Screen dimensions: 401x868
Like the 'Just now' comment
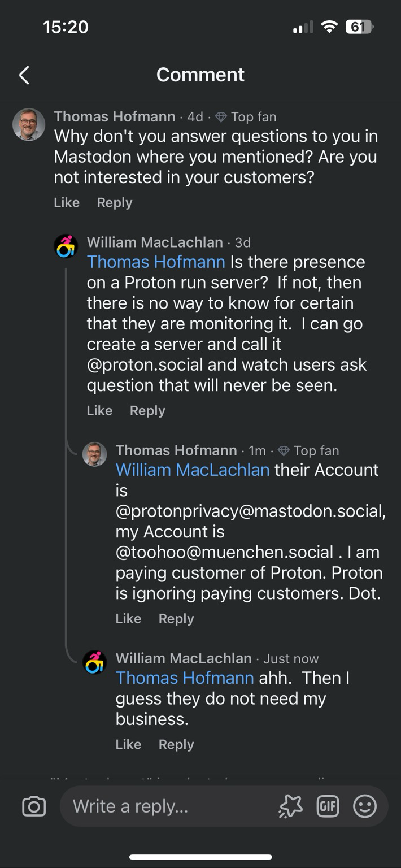(x=128, y=745)
